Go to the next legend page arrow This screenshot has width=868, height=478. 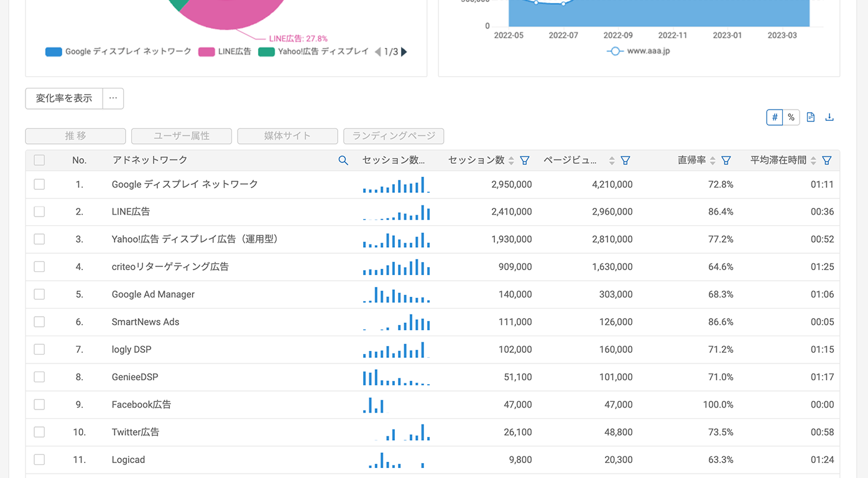404,52
